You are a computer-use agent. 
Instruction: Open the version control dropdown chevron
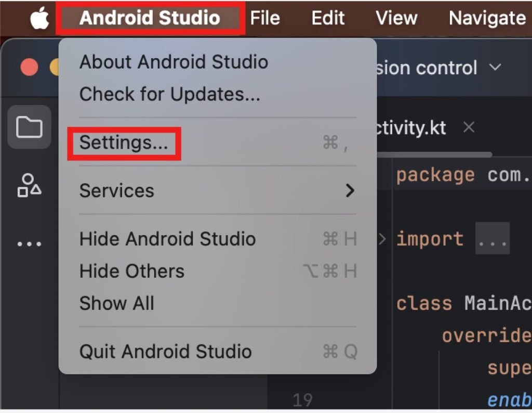click(x=496, y=68)
